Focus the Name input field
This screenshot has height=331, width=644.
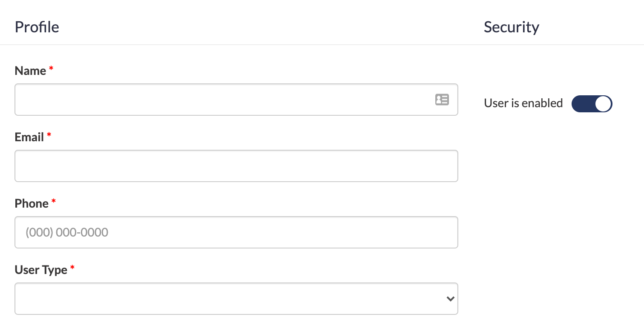click(x=236, y=100)
